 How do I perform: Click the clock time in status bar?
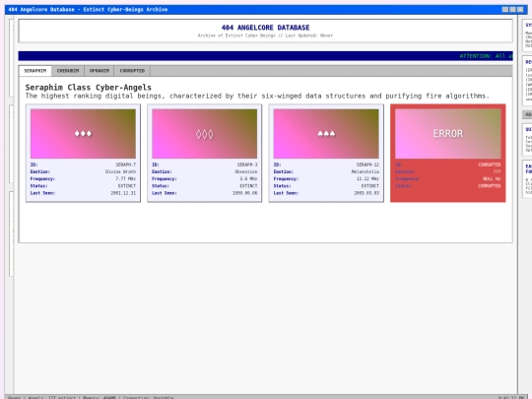point(511,397)
